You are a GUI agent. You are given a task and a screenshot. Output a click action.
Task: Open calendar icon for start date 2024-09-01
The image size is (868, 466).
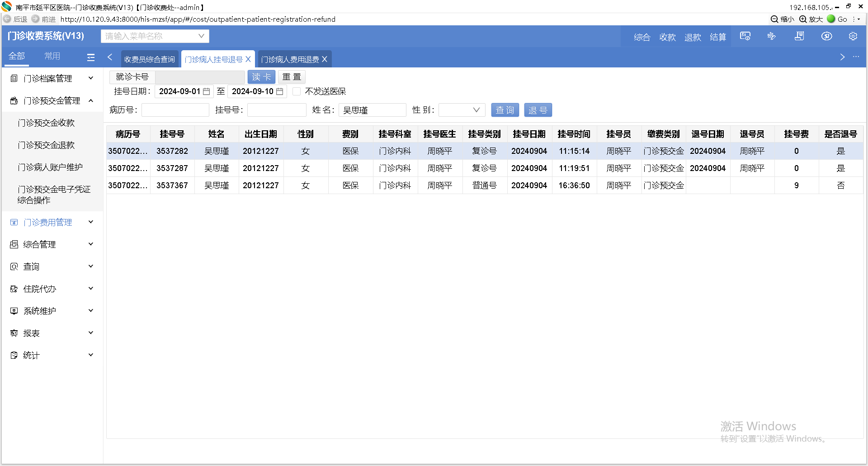tap(207, 91)
